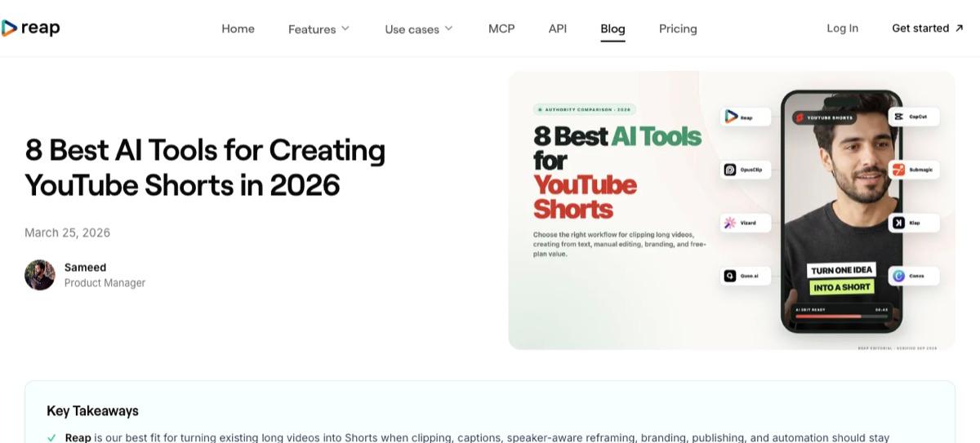Screen dimensions: 980x443
Task: Click the Vizard chip icon
Action: point(730,223)
